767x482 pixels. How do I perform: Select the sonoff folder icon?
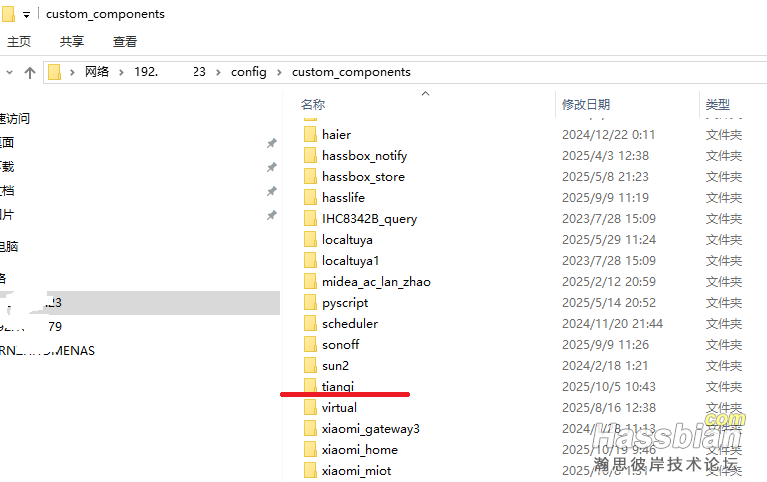pos(309,344)
